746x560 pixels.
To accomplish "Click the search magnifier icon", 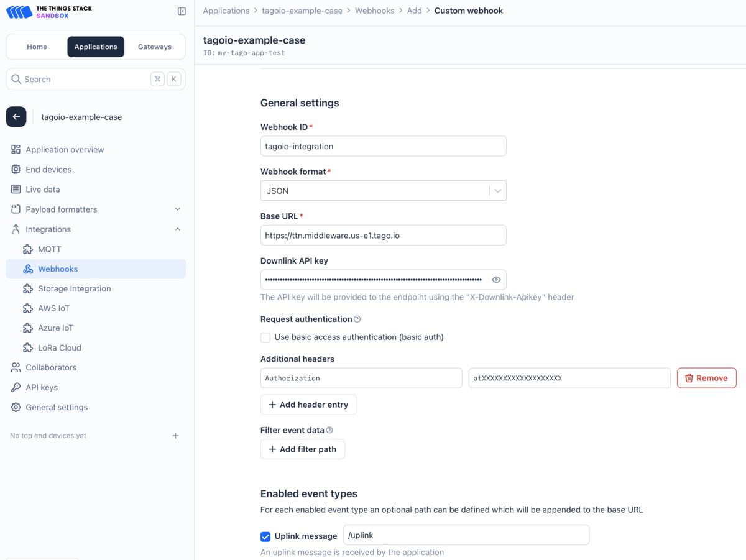I will click(17, 79).
